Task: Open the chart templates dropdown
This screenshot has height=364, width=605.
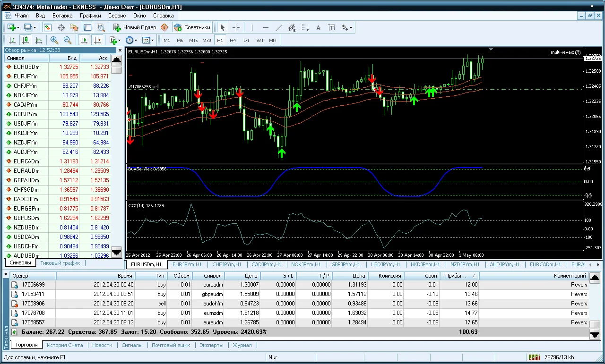Action: pos(152,41)
